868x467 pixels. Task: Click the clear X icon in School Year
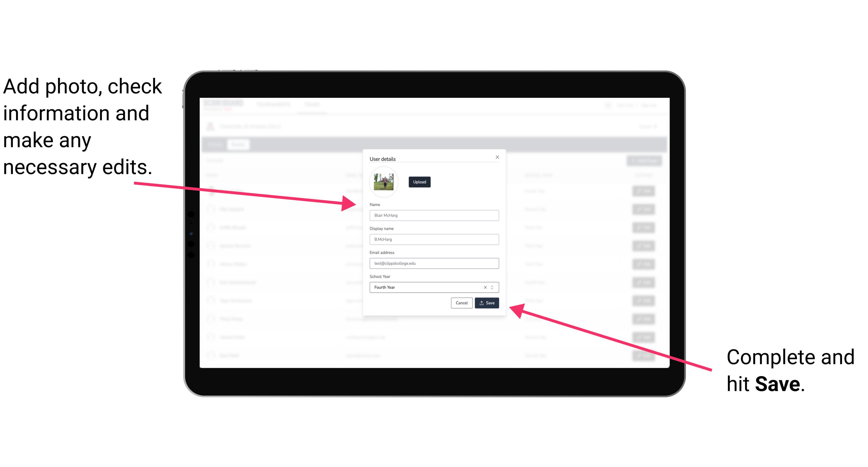point(484,287)
